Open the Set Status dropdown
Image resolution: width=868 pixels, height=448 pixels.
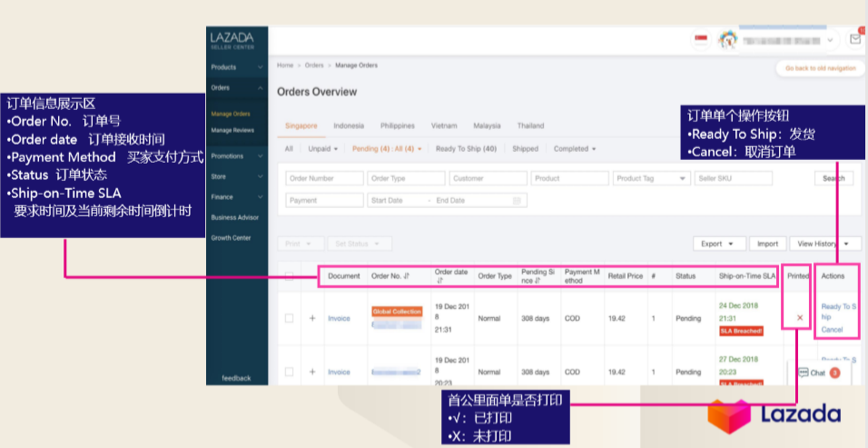360,244
